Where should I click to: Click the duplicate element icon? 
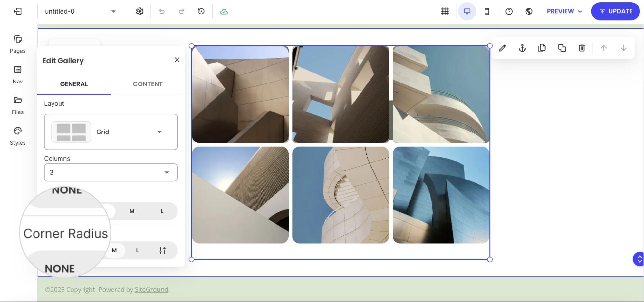[x=562, y=48]
